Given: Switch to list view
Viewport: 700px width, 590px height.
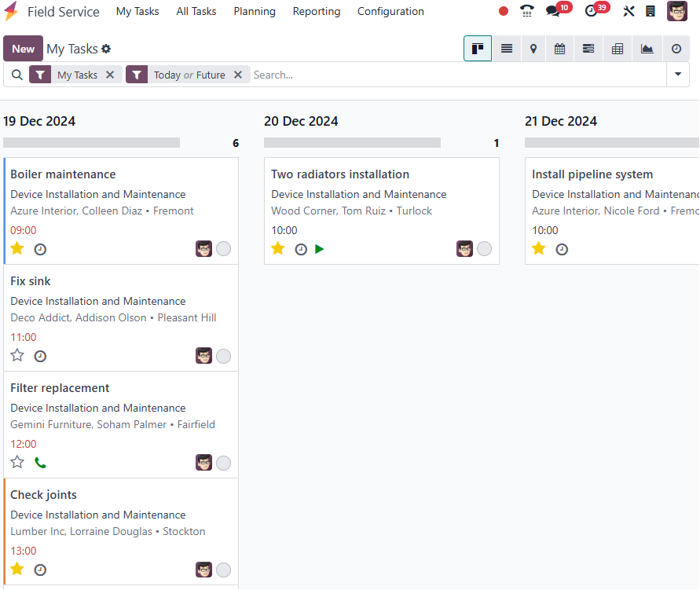Looking at the screenshot, I should click(507, 49).
